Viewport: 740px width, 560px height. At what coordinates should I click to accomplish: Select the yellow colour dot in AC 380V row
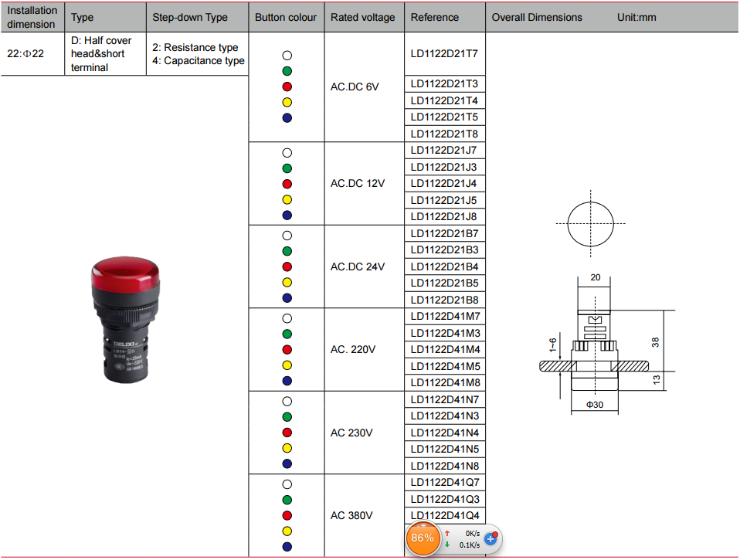point(287,531)
